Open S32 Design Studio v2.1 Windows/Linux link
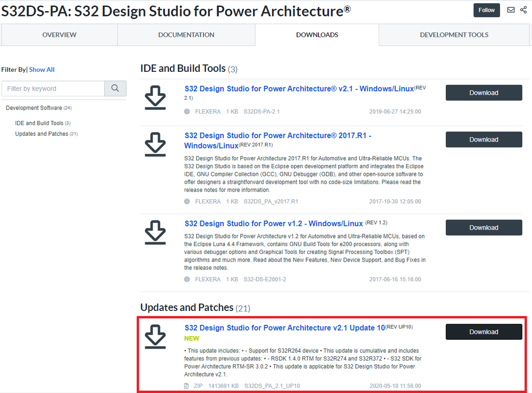Image resolution: width=532 pixels, height=393 pixels. pos(299,88)
